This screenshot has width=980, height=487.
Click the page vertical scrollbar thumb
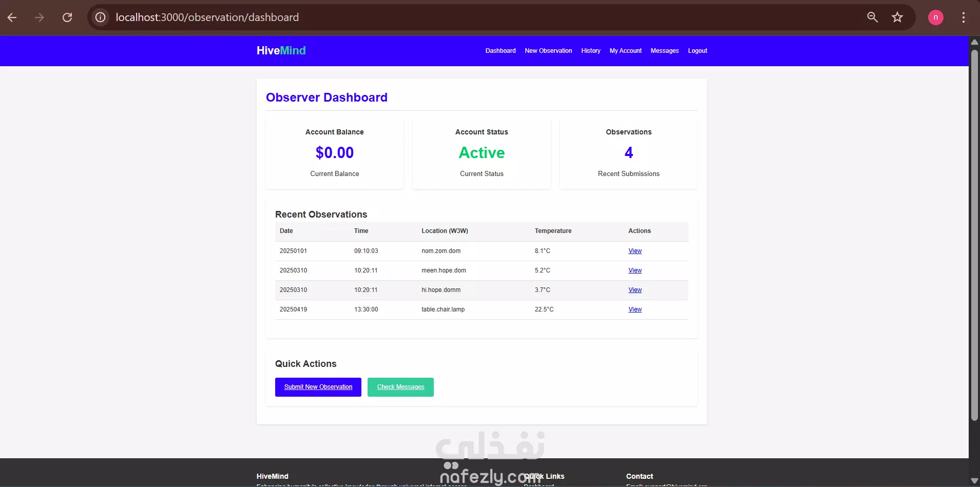(974, 235)
